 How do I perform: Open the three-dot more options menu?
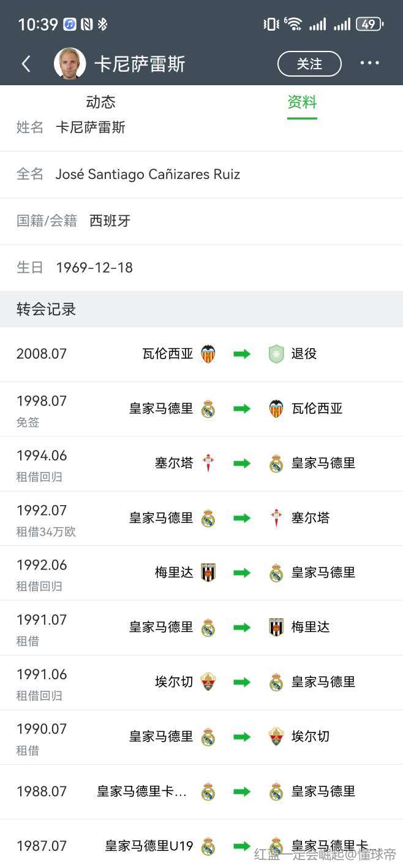click(x=369, y=63)
